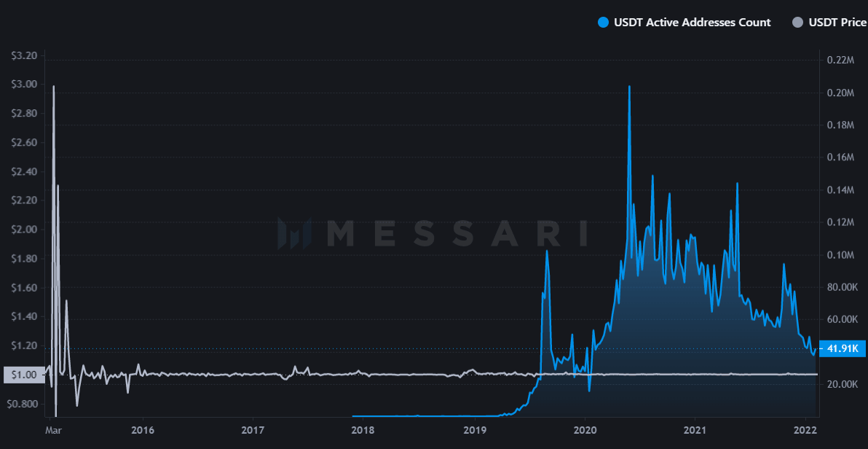This screenshot has height=449, width=868.
Task: Click the $2.00 label on the price axis
Action: coord(24,230)
